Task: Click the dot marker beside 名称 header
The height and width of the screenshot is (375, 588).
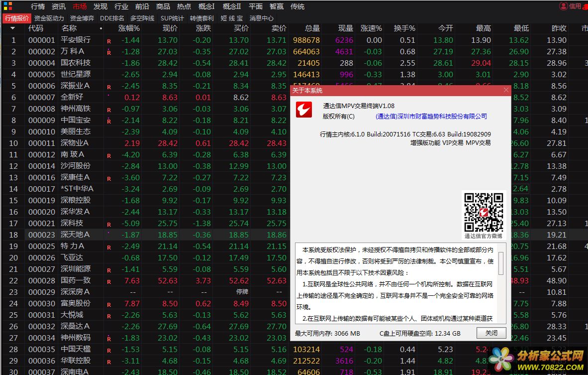Action: pos(101,28)
